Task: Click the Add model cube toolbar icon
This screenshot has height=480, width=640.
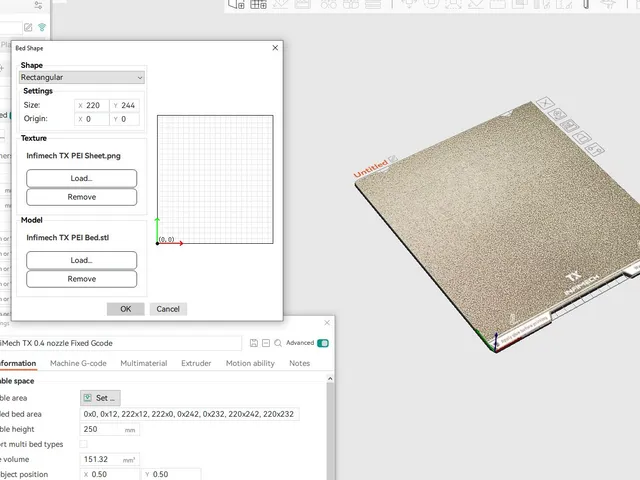Action: click(x=237, y=4)
